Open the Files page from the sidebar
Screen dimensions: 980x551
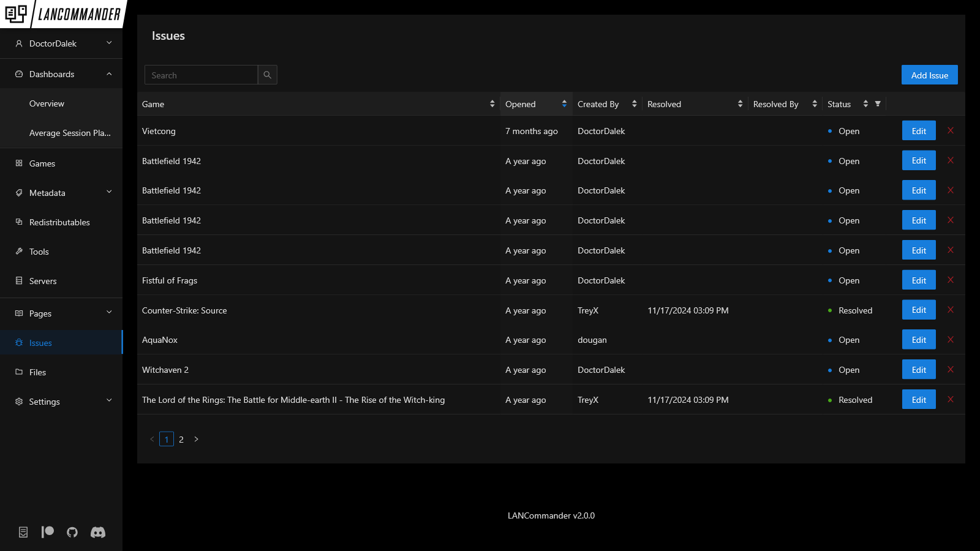coord(37,372)
